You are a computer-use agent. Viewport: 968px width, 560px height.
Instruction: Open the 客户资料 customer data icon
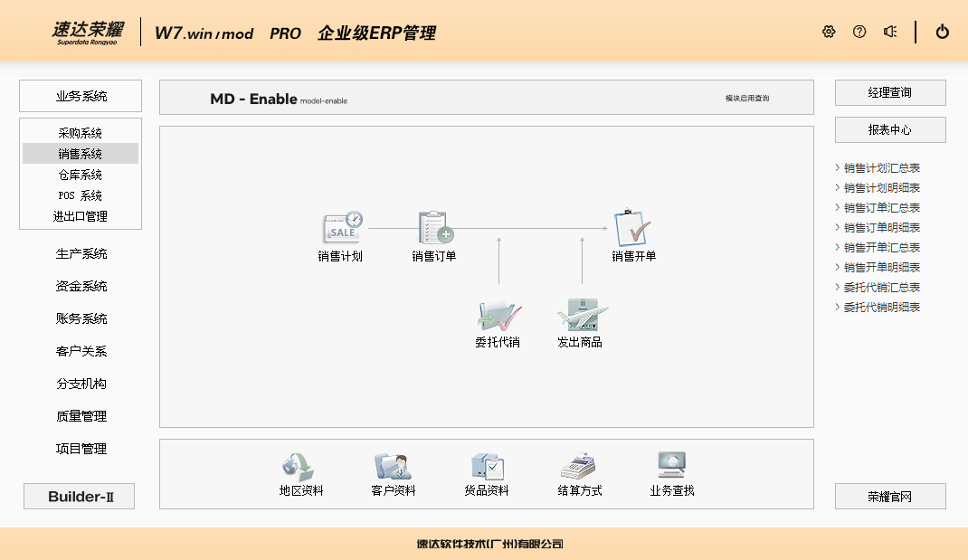394,467
